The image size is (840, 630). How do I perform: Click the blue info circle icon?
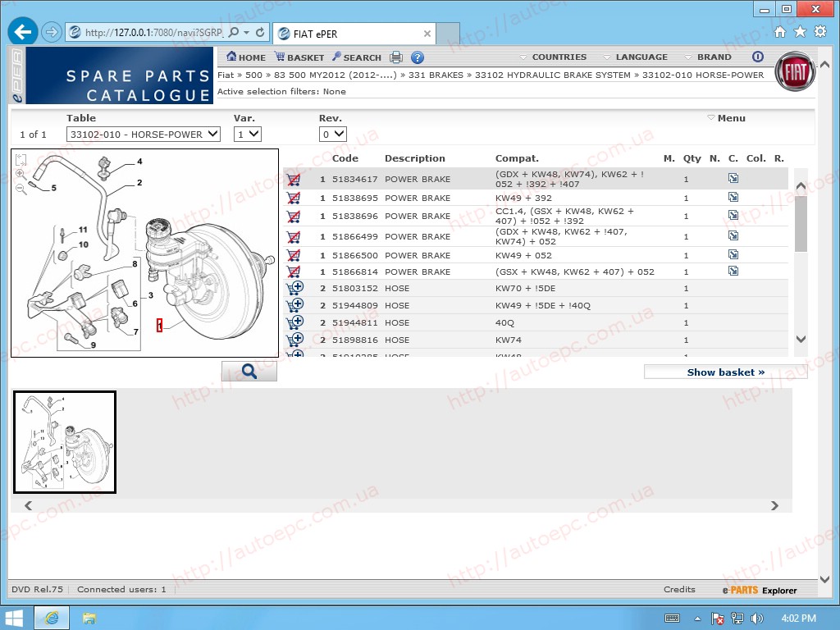pos(757,57)
